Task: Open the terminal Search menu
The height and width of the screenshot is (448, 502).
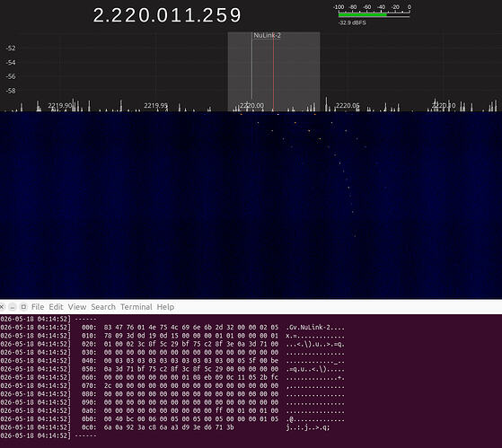Action: (103, 307)
